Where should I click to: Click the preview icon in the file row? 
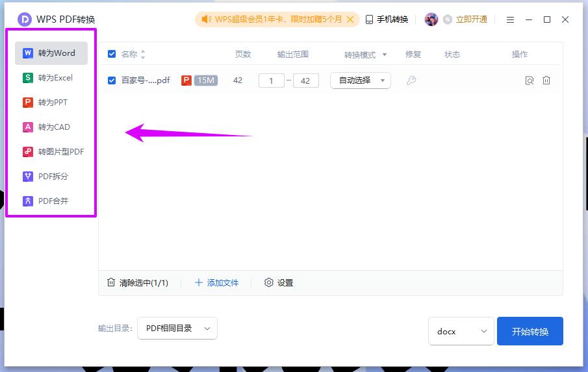[530, 81]
